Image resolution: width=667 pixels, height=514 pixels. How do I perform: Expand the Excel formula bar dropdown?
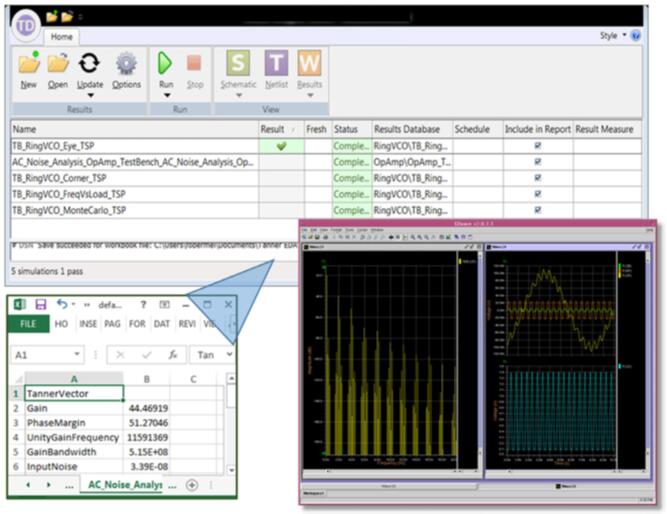(230, 354)
